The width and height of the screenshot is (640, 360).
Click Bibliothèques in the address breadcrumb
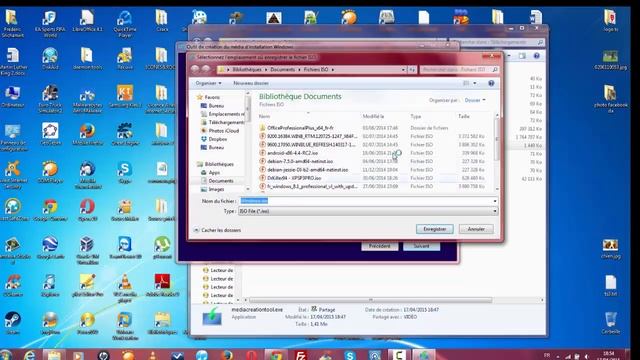tap(247, 70)
